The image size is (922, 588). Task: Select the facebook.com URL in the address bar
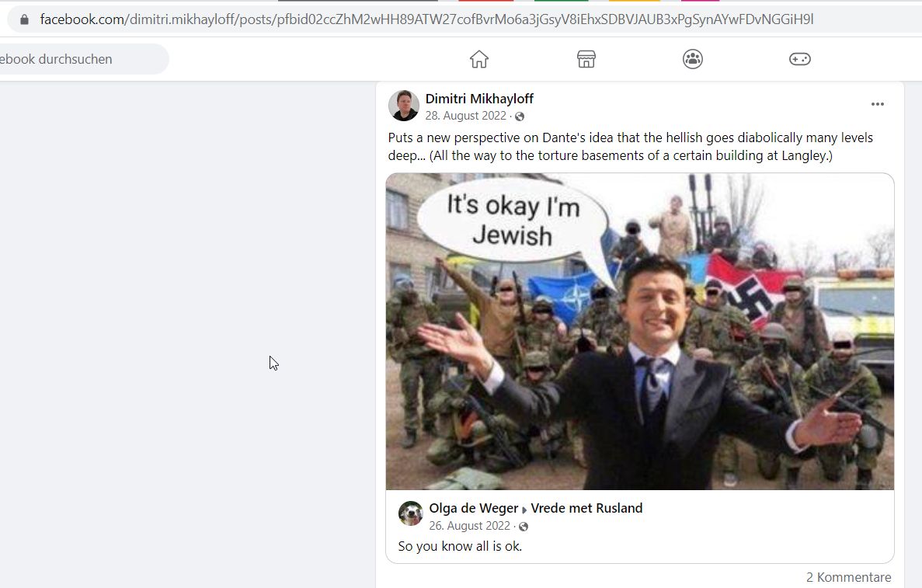point(426,19)
